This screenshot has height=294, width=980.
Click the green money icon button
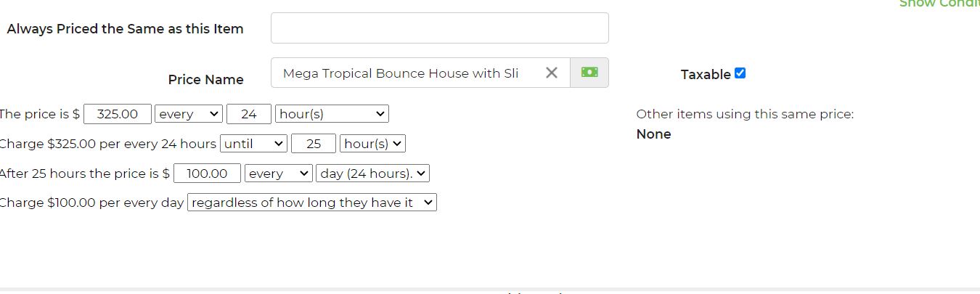tap(589, 73)
